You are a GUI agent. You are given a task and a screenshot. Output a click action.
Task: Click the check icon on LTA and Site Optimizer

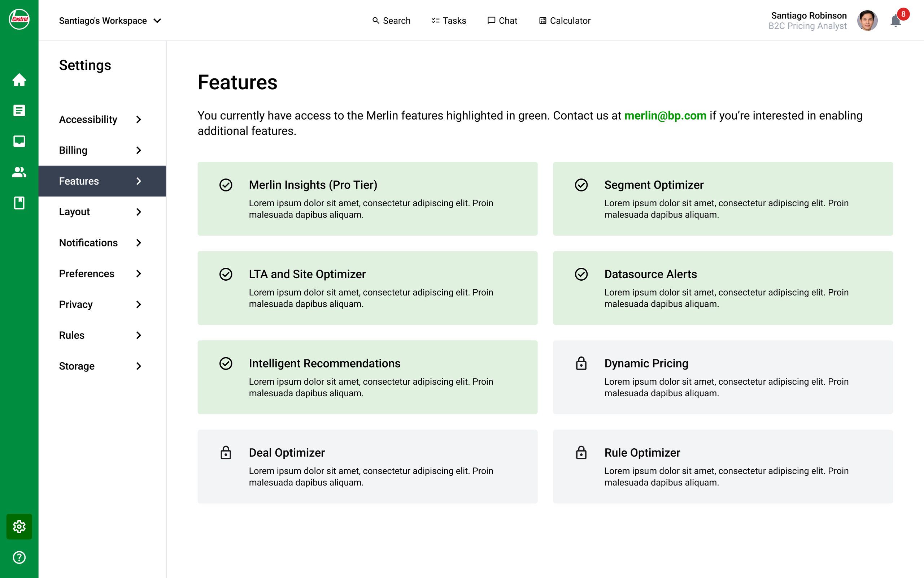(226, 274)
